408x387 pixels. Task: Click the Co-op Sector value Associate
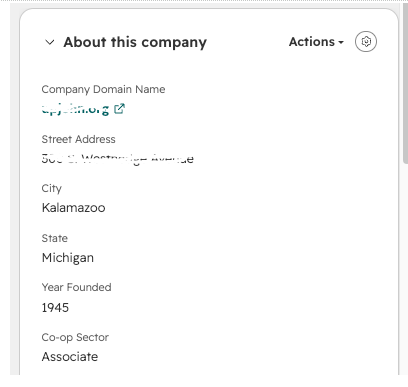click(x=70, y=357)
